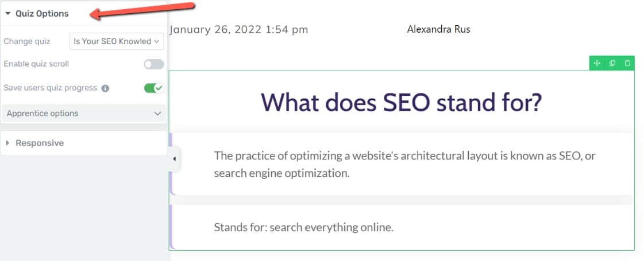The width and height of the screenshot is (644, 261).
Task: Click the Responsive panel's triangle icon
Action: coord(8,143)
